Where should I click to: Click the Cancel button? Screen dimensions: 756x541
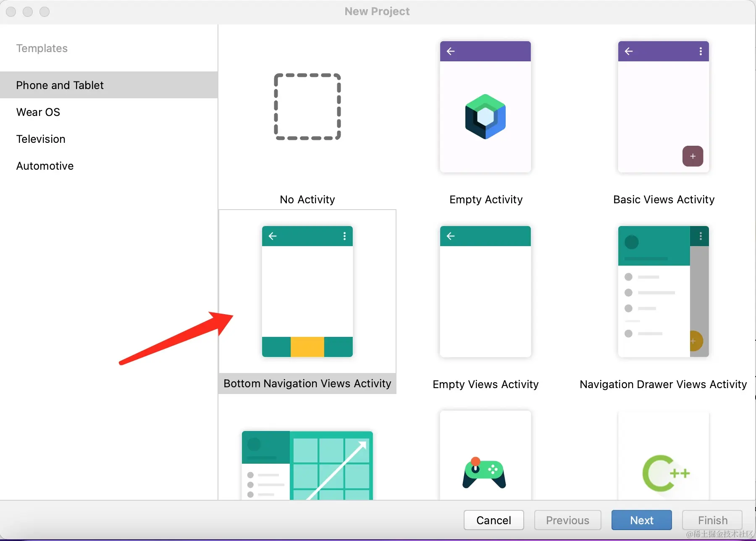pyautogui.click(x=494, y=520)
